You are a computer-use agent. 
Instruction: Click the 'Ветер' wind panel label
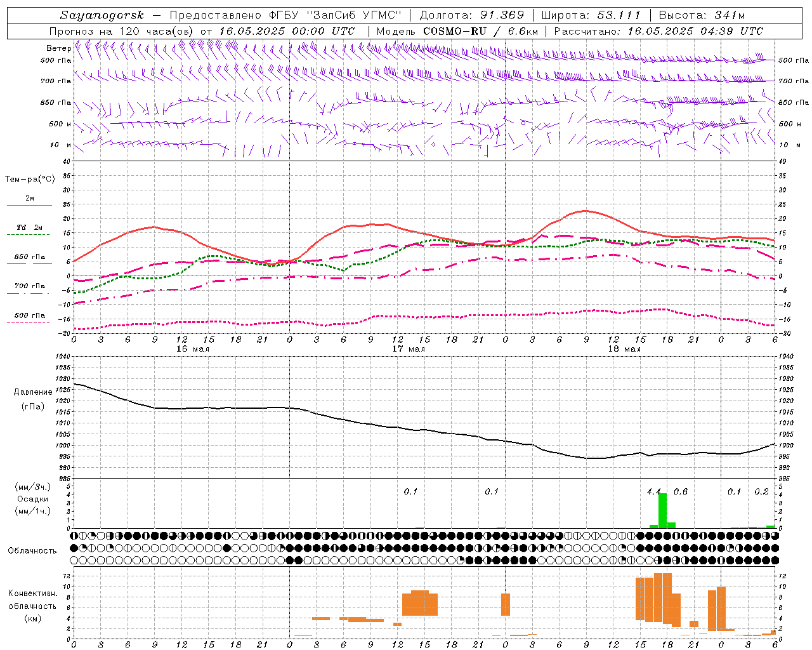58,48
